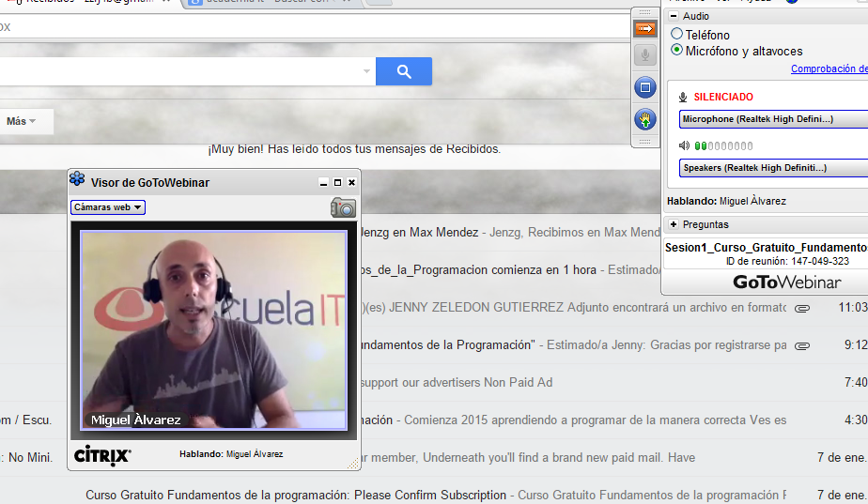The width and height of the screenshot is (868, 504).
Task: Open the Cámaras web dropdown
Action: tap(108, 207)
